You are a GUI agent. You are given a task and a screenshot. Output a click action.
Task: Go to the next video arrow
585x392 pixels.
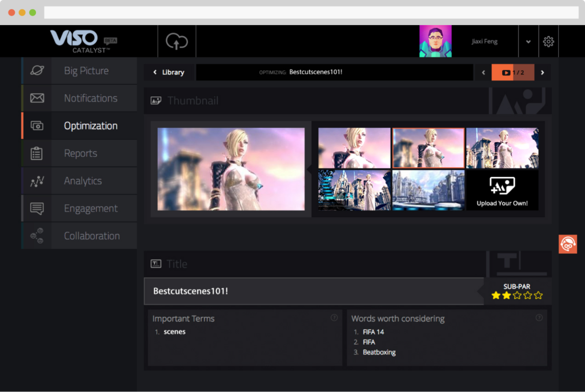pos(542,72)
